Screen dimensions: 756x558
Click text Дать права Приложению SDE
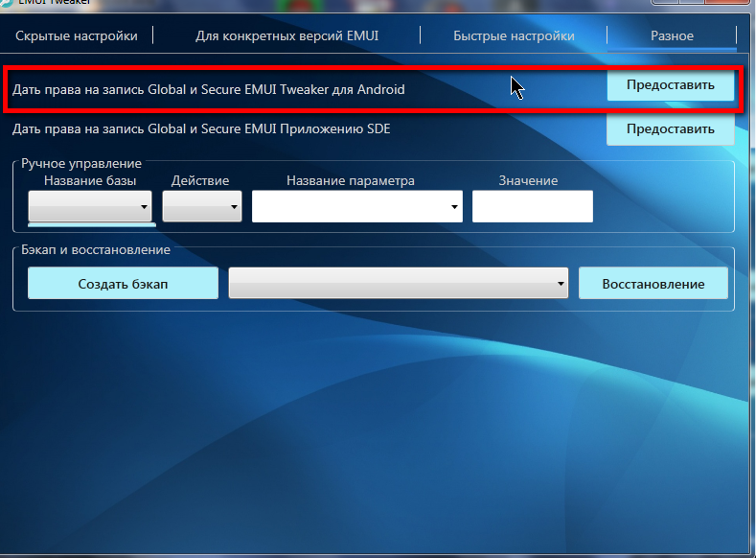(201, 129)
